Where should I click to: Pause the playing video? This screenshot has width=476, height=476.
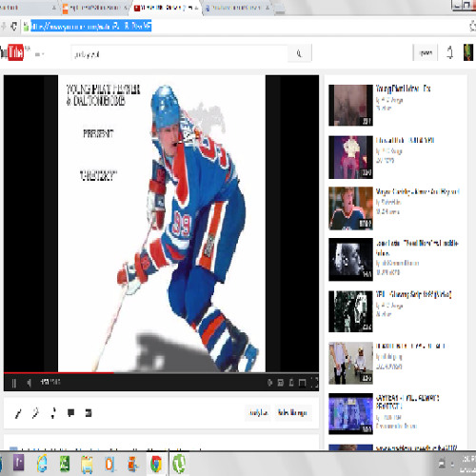(14, 383)
